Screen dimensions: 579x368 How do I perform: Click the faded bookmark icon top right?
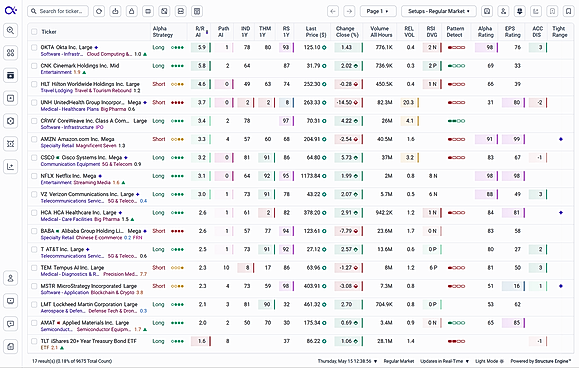[x=552, y=11]
